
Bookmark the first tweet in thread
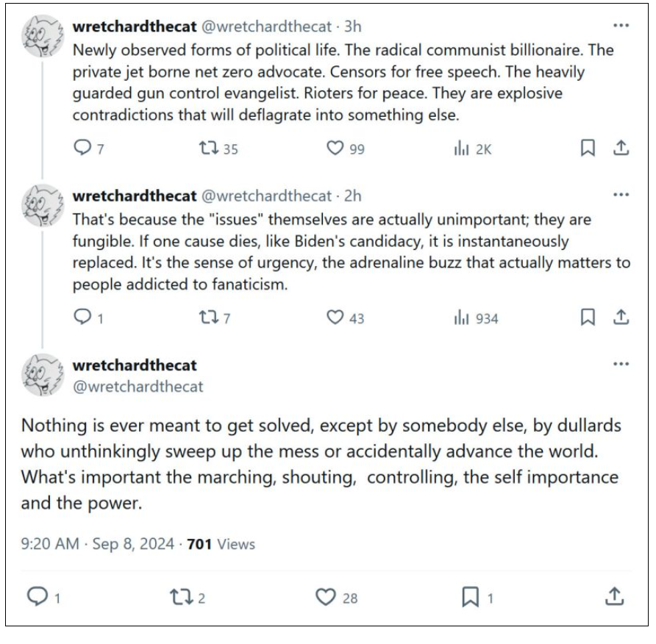tap(588, 149)
